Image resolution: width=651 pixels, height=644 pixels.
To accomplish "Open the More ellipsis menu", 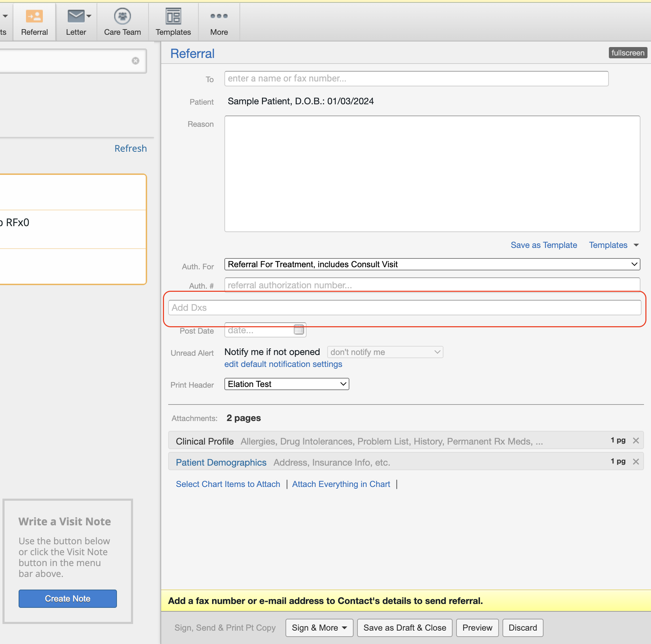I will pyautogui.click(x=219, y=22).
